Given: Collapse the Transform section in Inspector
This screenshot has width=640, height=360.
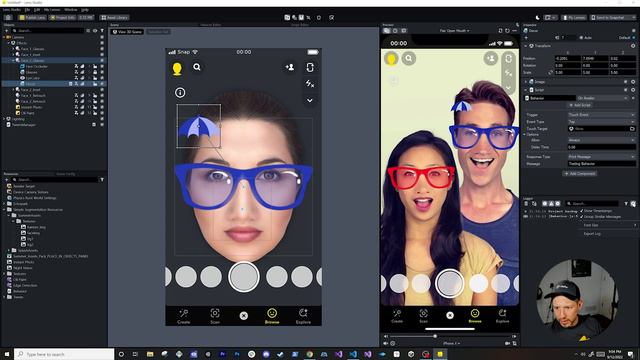Looking at the screenshot, I should click(x=526, y=46).
